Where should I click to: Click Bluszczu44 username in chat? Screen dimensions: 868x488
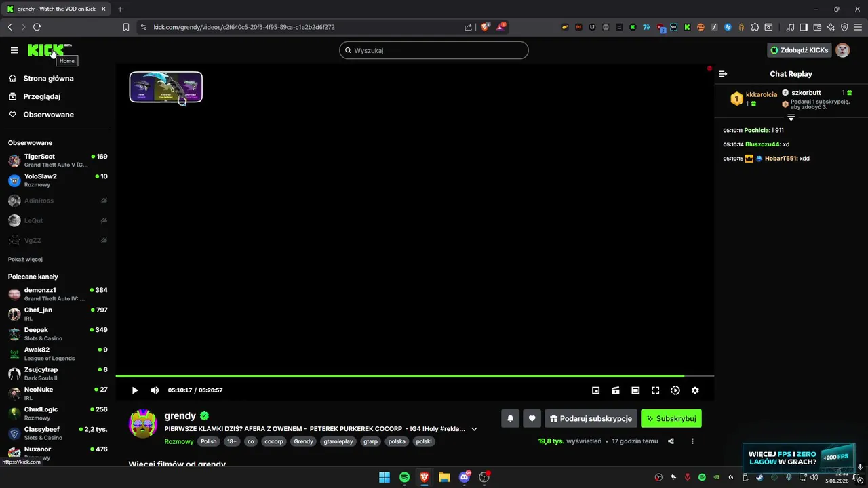click(763, 144)
